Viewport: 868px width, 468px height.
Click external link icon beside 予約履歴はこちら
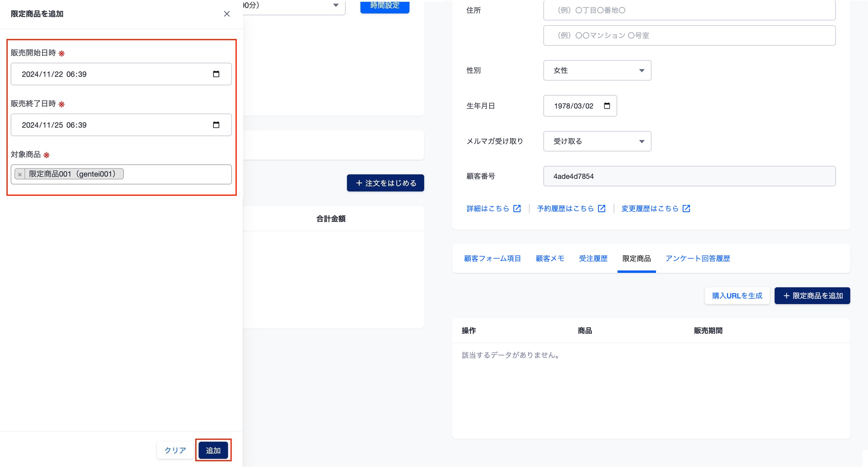click(x=601, y=209)
